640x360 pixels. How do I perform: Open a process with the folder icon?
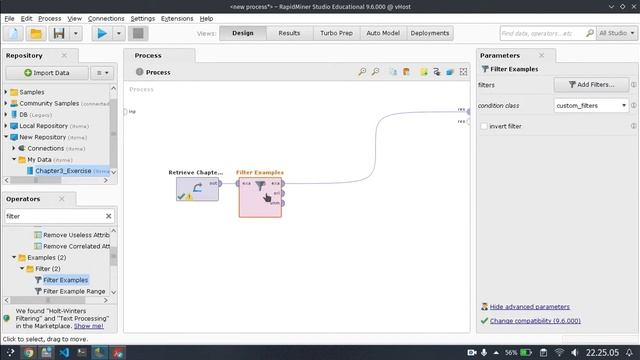click(36, 33)
